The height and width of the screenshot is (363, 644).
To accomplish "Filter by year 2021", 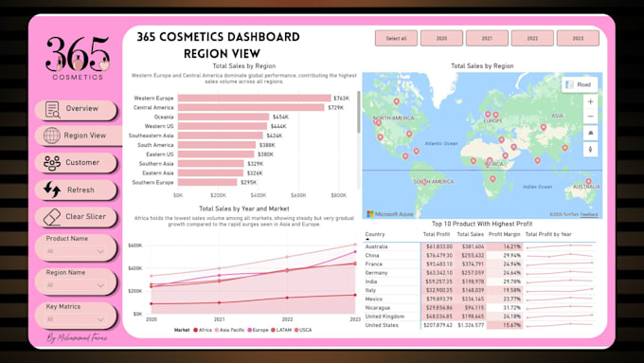I will click(487, 38).
